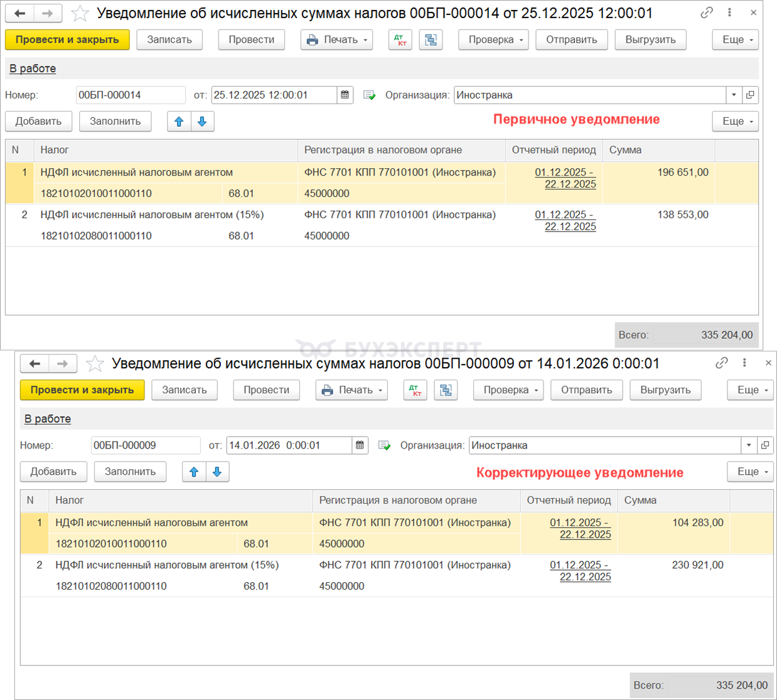Open the calendar picker next to date 14.01.2026
777x700 pixels.
(x=360, y=445)
